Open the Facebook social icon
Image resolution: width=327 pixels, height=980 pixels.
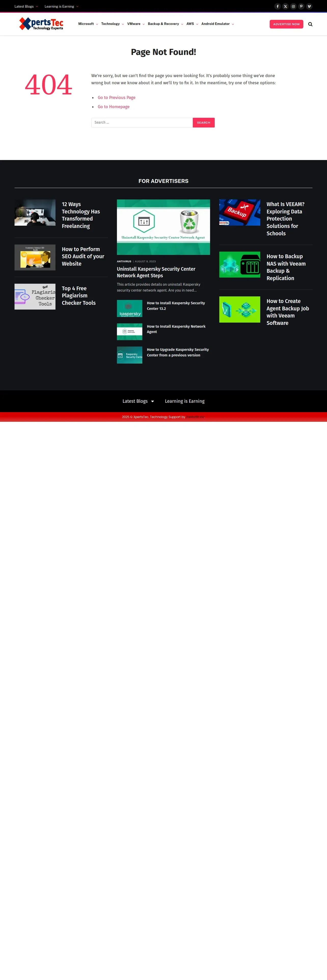point(278,6)
